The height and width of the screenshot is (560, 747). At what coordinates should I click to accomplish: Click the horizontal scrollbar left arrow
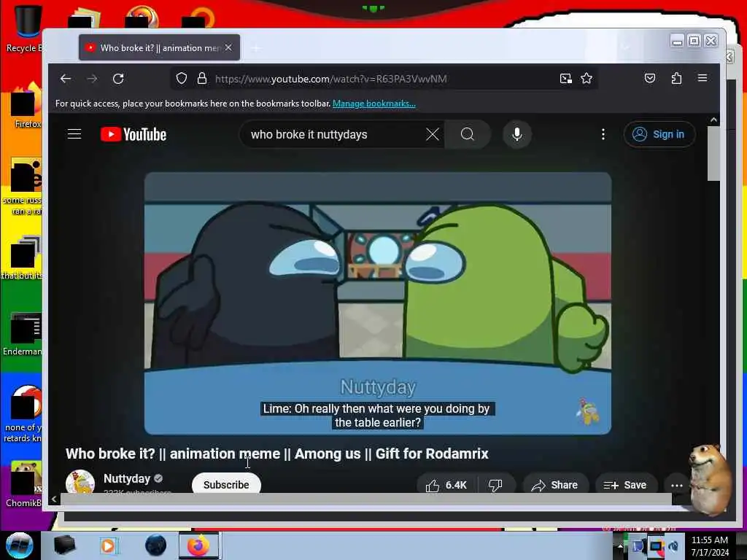tap(54, 499)
